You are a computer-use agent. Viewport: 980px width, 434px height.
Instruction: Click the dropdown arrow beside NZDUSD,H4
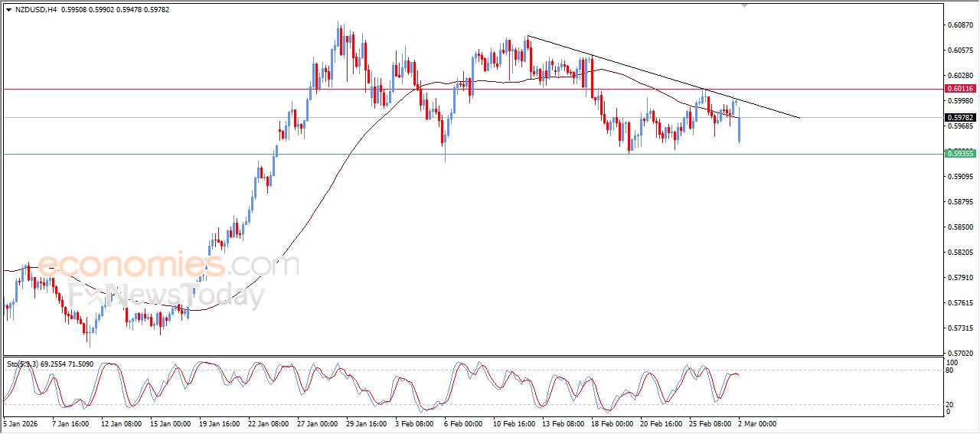(8, 10)
